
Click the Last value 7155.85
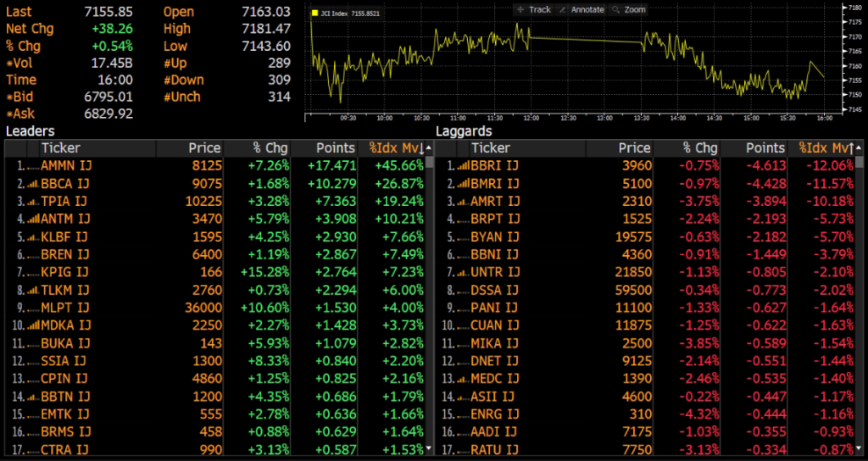point(108,12)
